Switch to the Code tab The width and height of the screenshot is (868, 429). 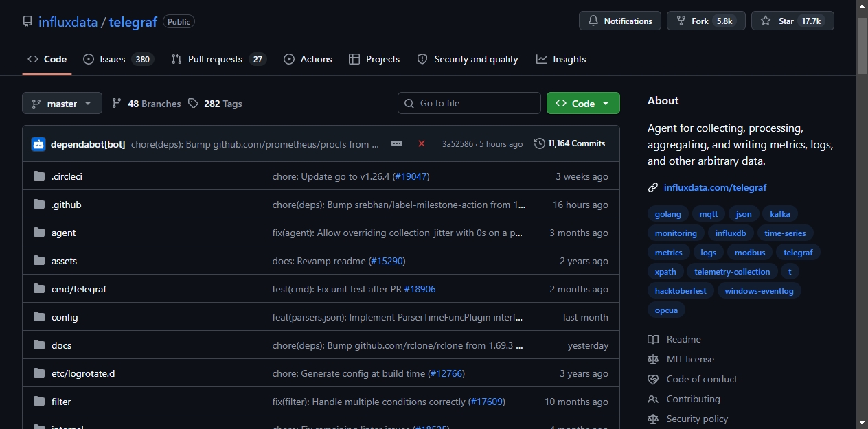(x=47, y=59)
